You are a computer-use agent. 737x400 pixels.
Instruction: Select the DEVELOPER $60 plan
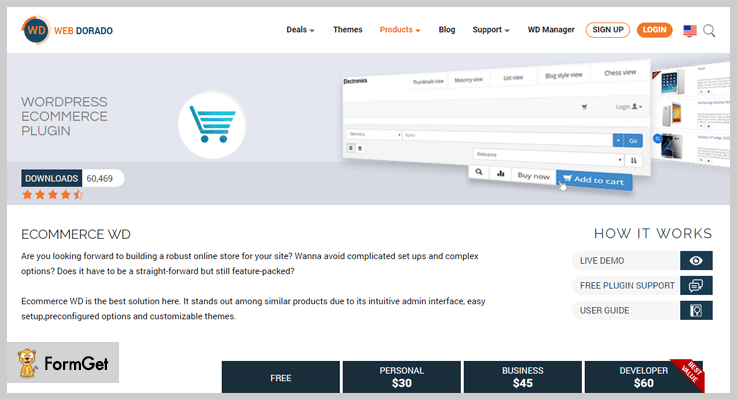coord(644,377)
